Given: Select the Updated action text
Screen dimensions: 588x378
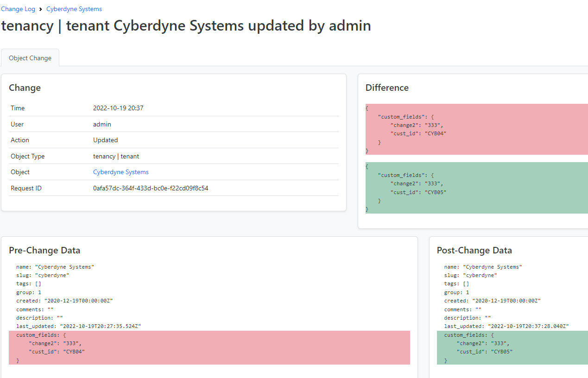Looking at the screenshot, I should point(104,140).
